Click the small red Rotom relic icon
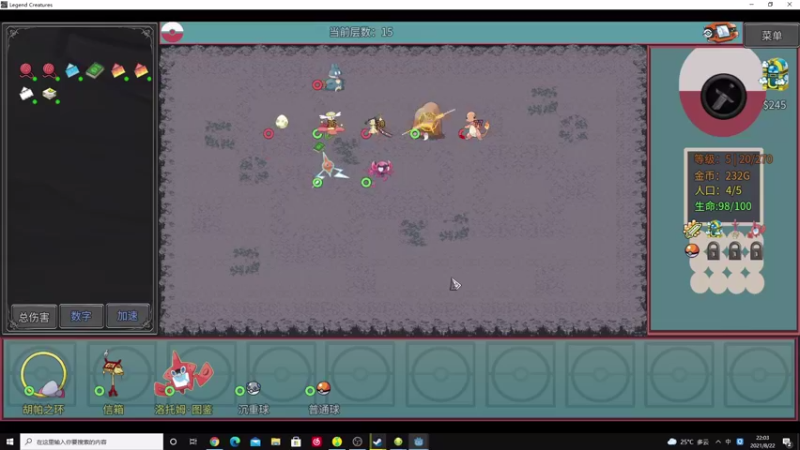Screen dimensions: 800x450 [x=756, y=230]
